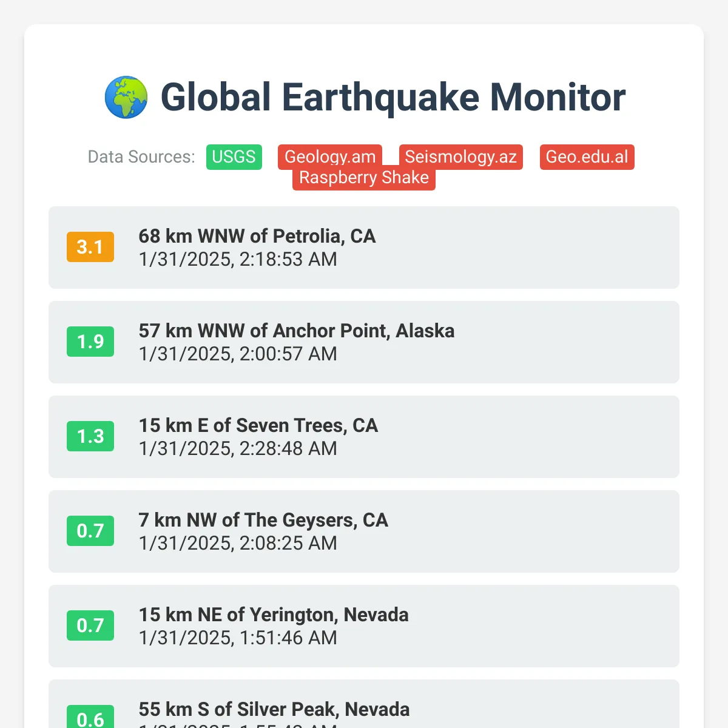Select the Yerington, Nevada earthquake entry
Image resolution: width=728 pixels, height=728 pixels.
(x=364, y=626)
